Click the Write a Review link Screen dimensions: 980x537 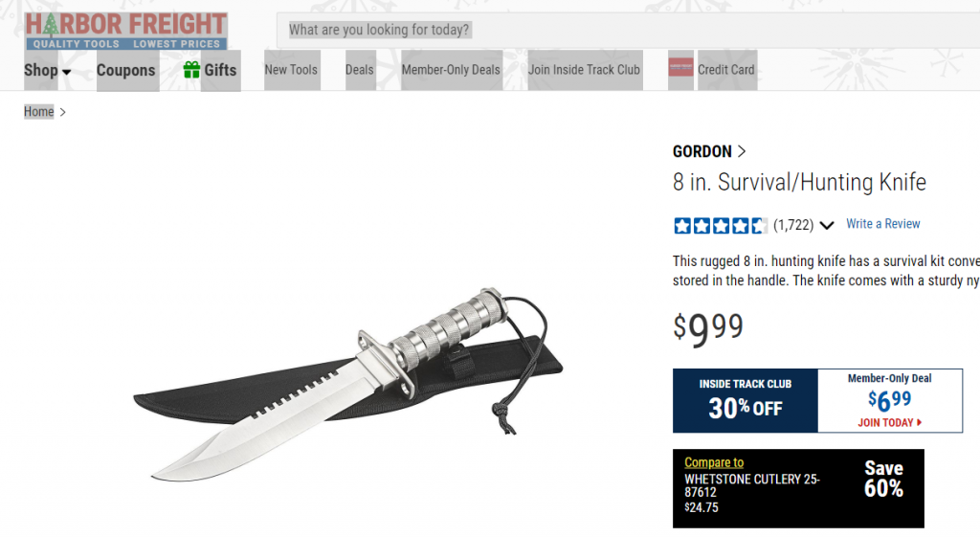pos(882,224)
